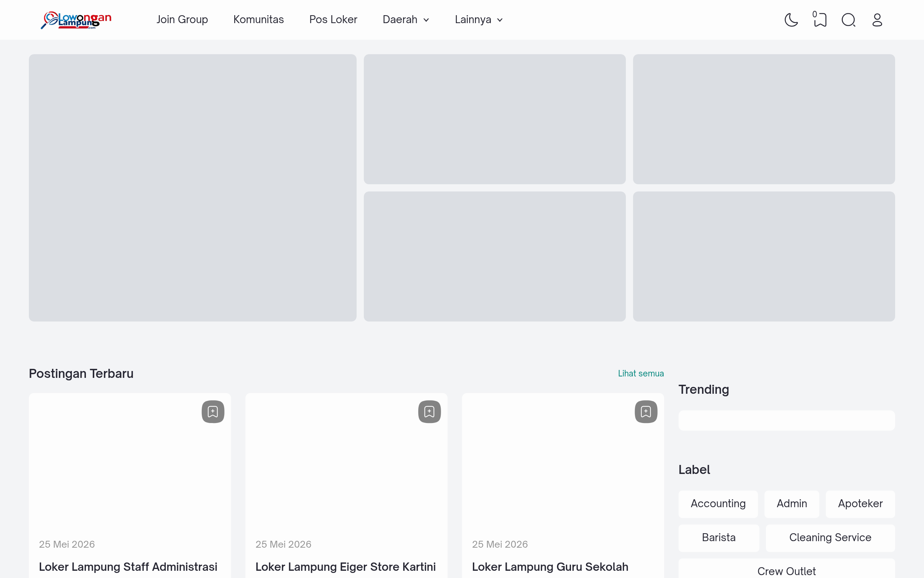Open Loker Lampung Guru Sekolah title
Screen dimensions: 924x578
tap(550, 566)
